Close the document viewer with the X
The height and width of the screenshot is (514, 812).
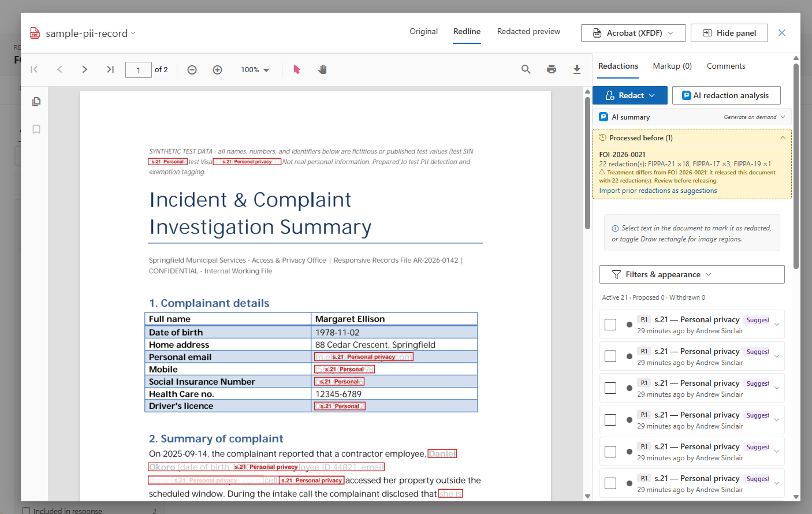point(782,33)
